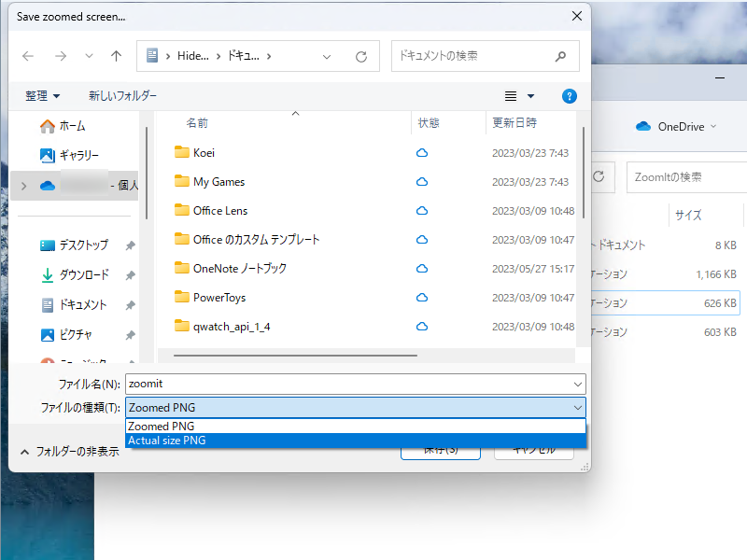Screen dimensions: 747x560
Task: Open help with the question mark
Action: pyautogui.click(x=570, y=96)
